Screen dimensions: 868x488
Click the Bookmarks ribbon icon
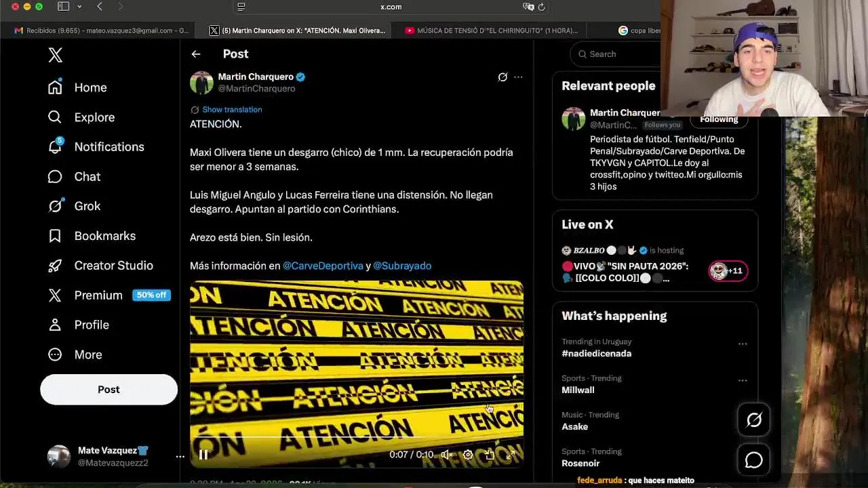tap(55, 236)
